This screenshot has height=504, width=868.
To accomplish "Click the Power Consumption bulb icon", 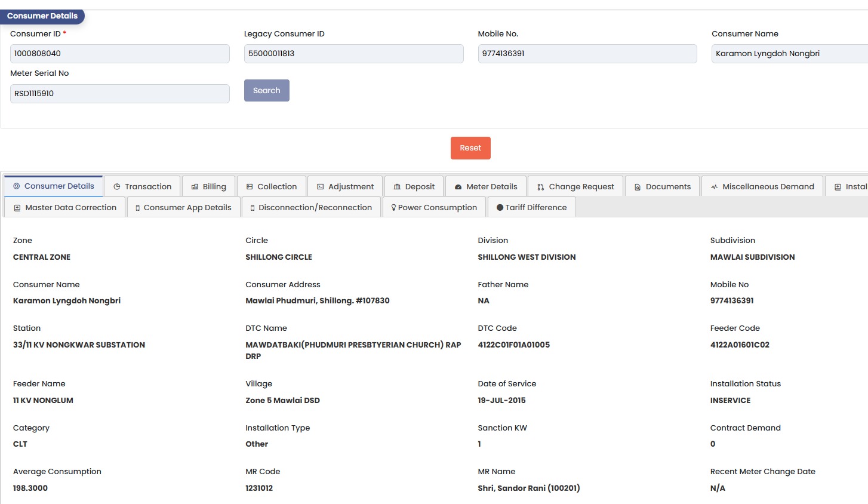I will [393, 208].
